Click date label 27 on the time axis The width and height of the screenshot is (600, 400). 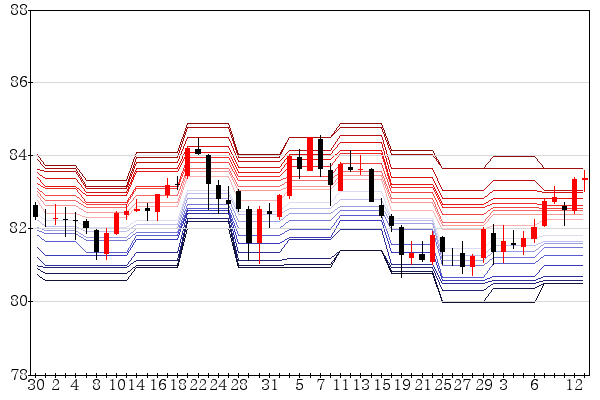pos(462,385)
